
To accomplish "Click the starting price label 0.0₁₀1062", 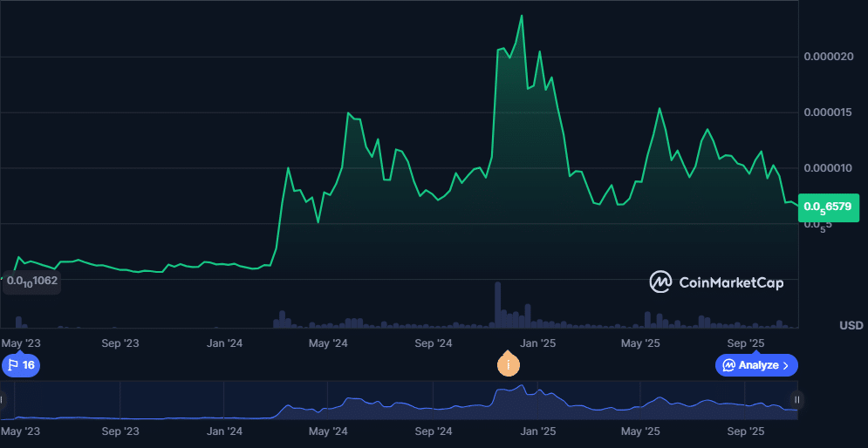I will click(31, 281).
